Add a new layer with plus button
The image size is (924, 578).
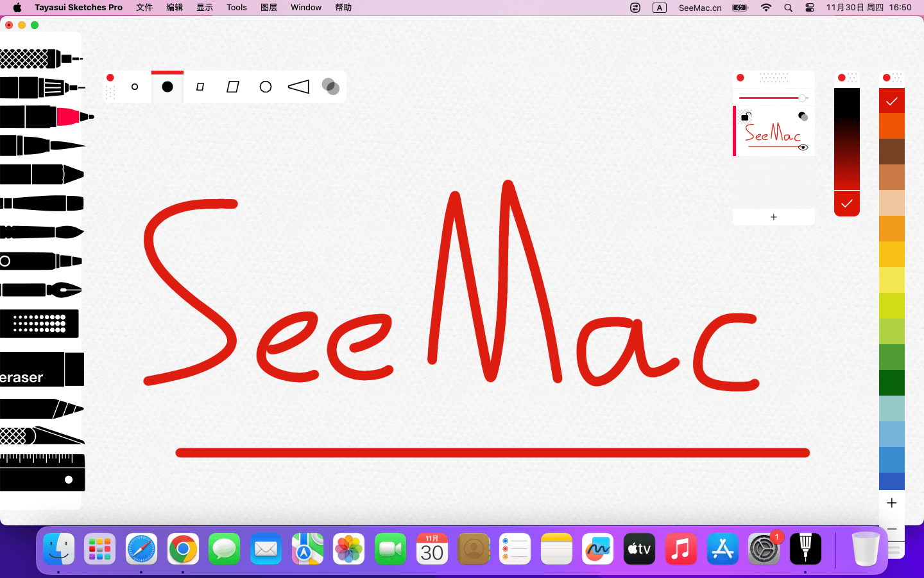click(x=774, y=217)
